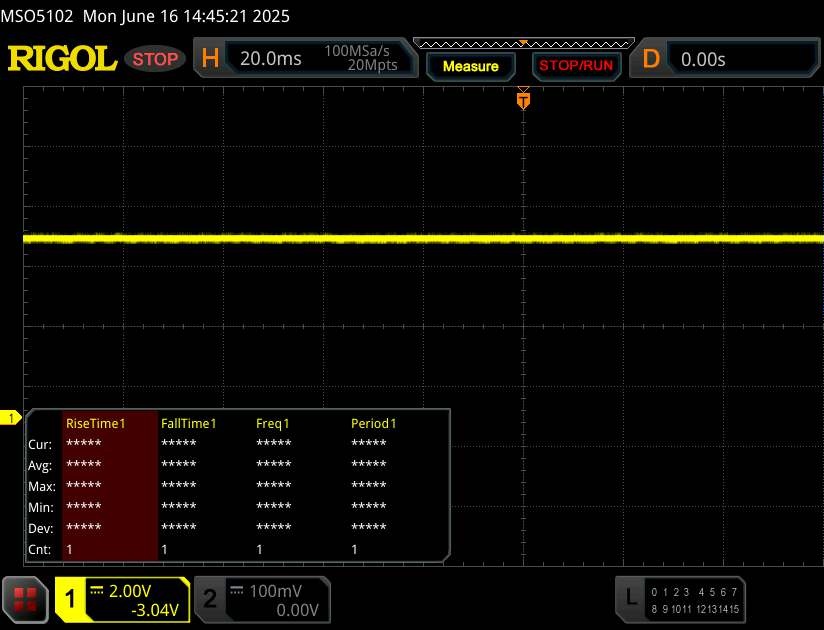Click the STOP acquisition status badge

[155, 59]
